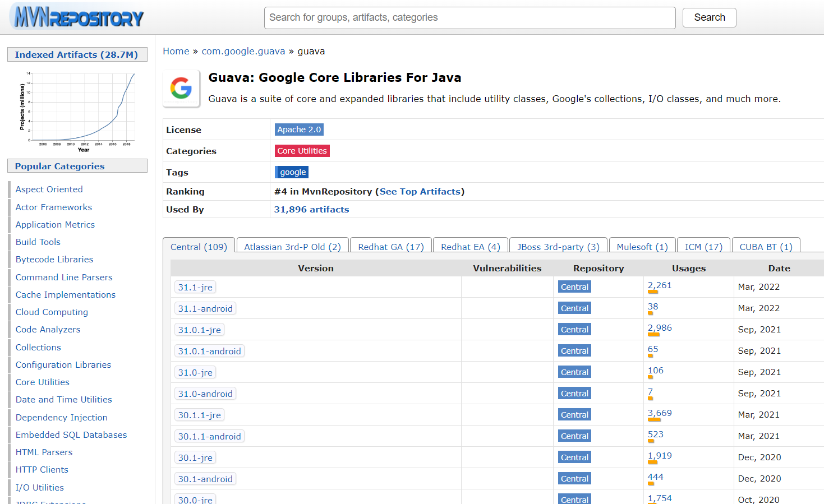Open version 31.0.1-jre

pyautogui.click(x=199, y=330)
